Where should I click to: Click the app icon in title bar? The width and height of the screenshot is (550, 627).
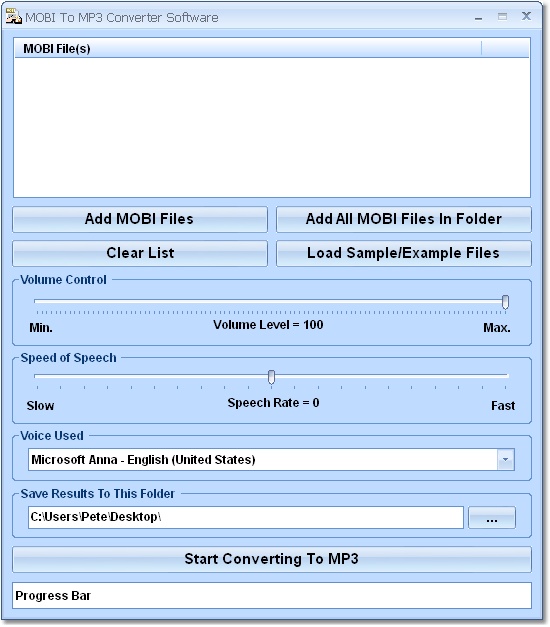pyautogui.click(x=14, y=17)
